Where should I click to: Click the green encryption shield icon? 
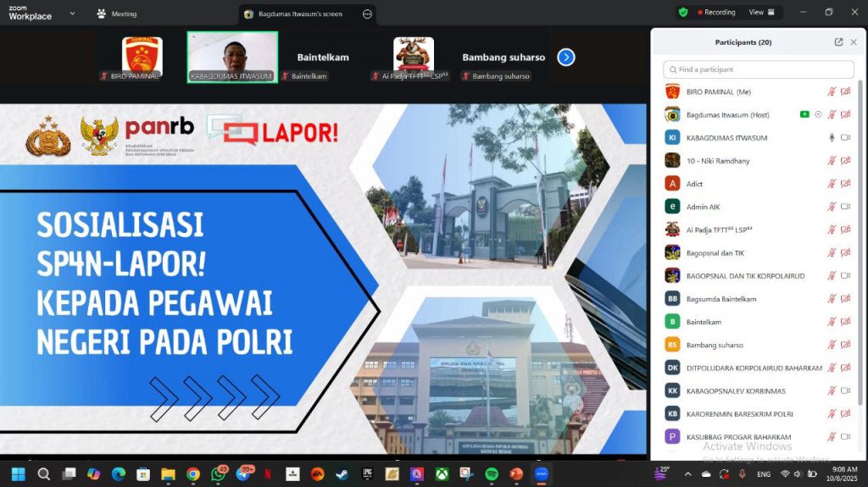tap(683, 13)
